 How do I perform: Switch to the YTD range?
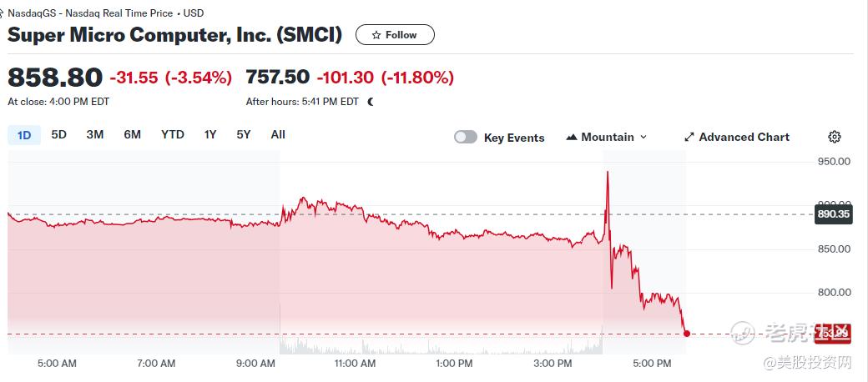[173, 134]
